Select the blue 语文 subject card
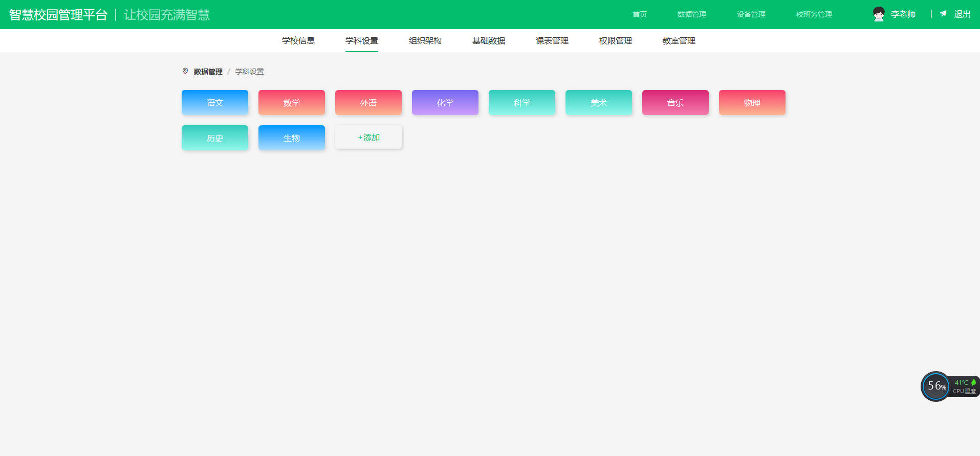This screenshot has width=980, height=456. [x=215, y=103]
